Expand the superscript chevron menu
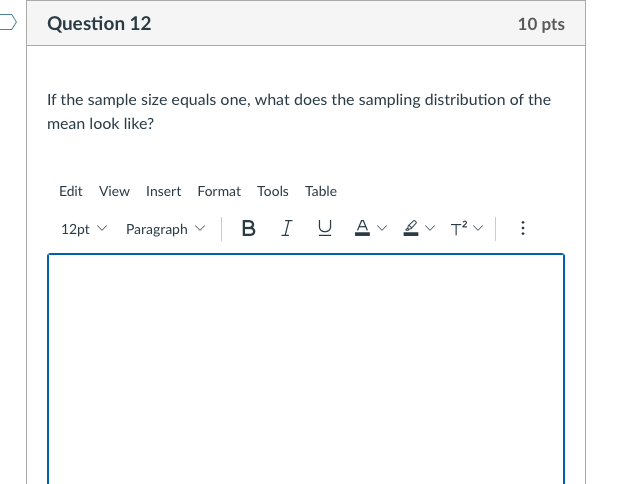This screenshot has height=484, width=627. click(x=478, y=228)
